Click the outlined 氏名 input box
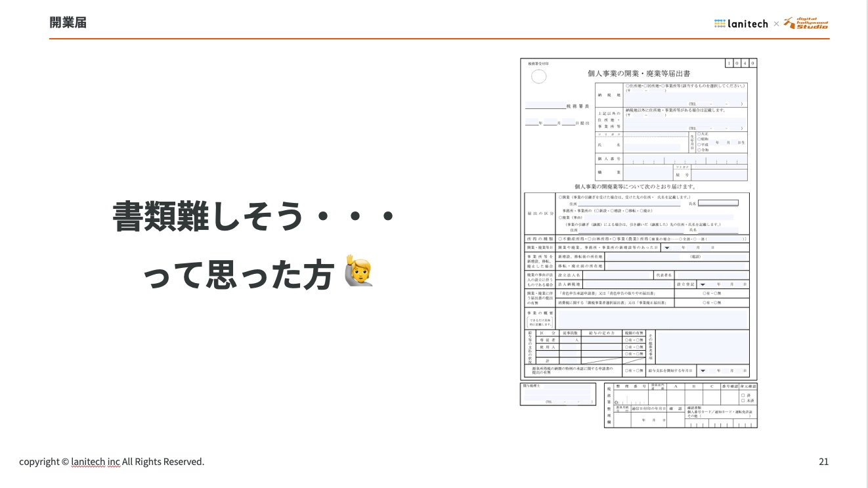The height and width of the screenshot is (488, 868). (x=718, y=203)
